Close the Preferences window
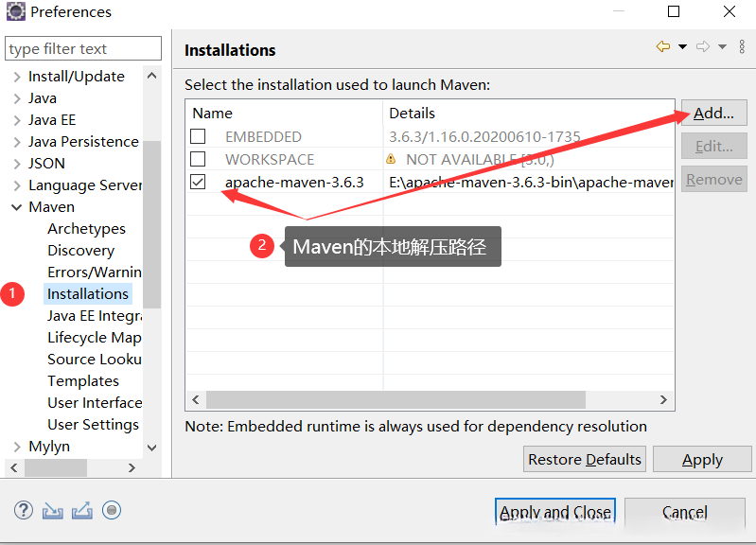The height and width of the screenshot is (545, 756). coord(729,11)
